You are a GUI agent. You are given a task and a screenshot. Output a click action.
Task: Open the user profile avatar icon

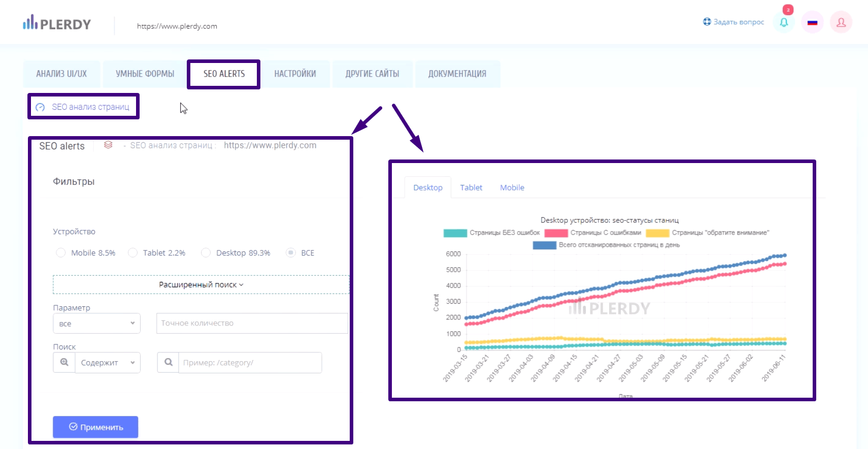click(x=841, y=22)
